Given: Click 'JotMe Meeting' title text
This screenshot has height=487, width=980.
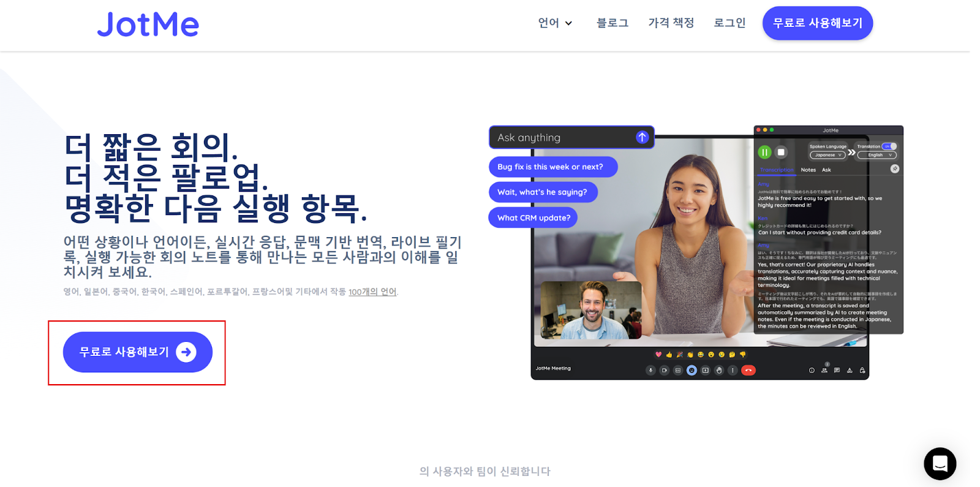Looking at the screenshot, I should (x=553, y=368).
